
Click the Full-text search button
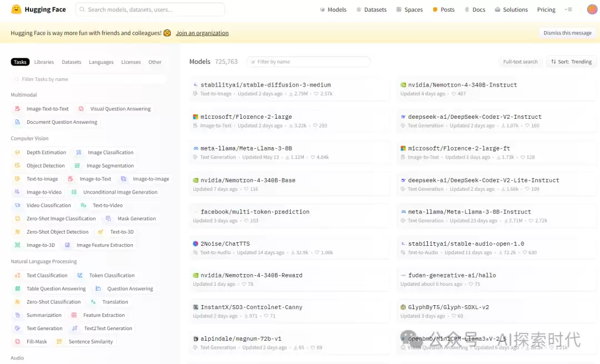point(520,62)
